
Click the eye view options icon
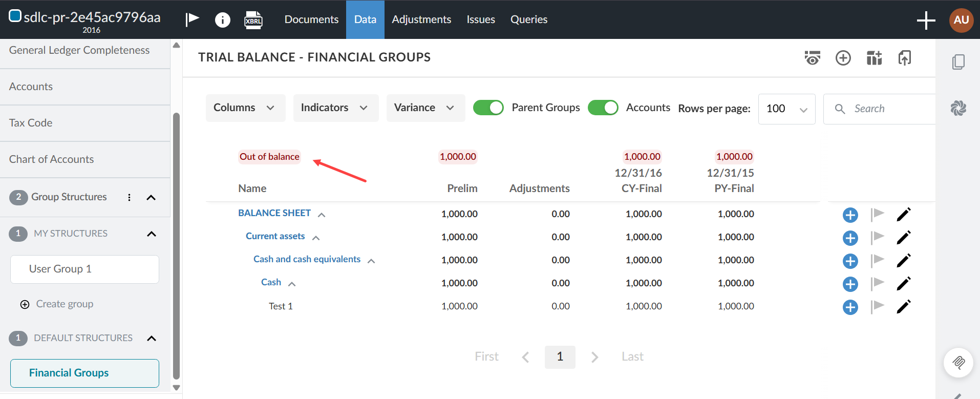coord(813,58)
